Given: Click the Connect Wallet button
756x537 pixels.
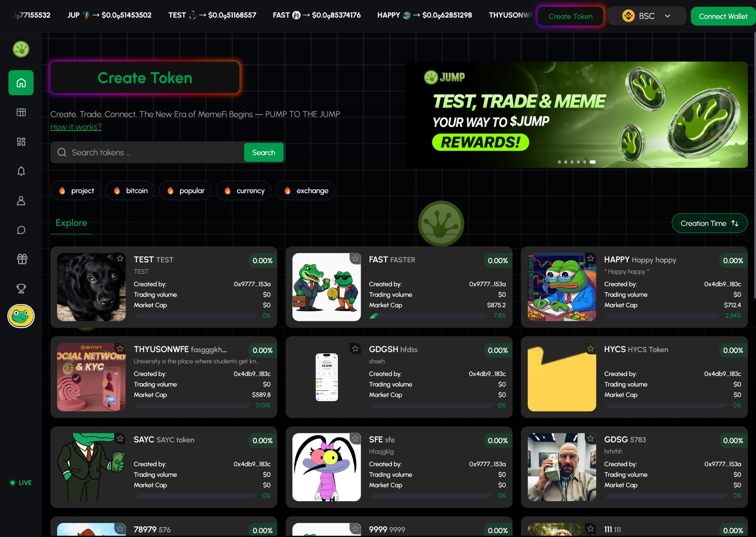Looking at the screenshot, I should (723, 16).
